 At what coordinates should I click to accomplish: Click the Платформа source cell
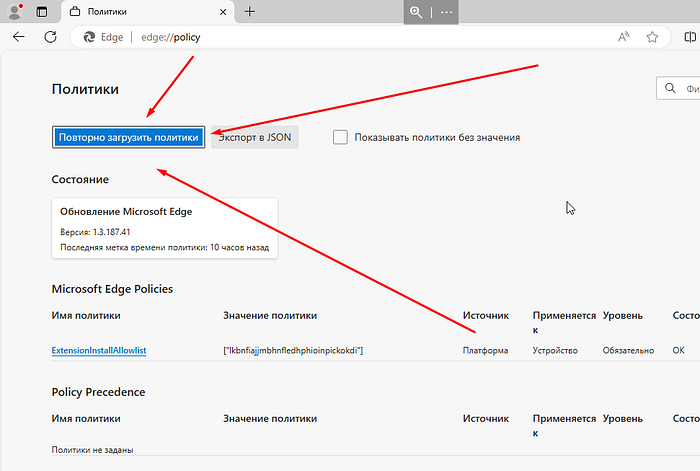click(485, 350)
